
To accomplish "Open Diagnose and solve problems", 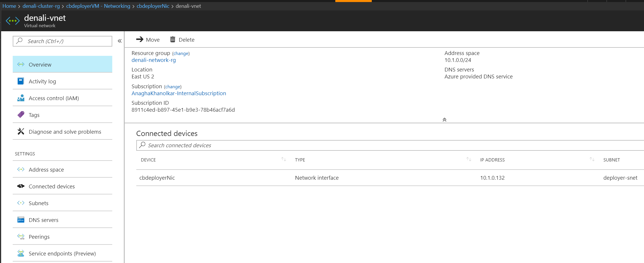I will click(62, 131).
